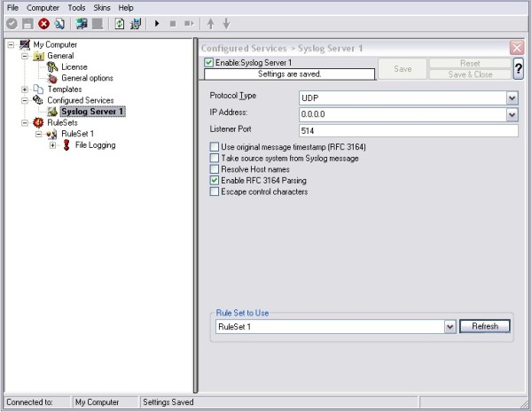Viewport: 532px width, 412px height.
Task: Select the License item in tree
Action: pos(74,67)
